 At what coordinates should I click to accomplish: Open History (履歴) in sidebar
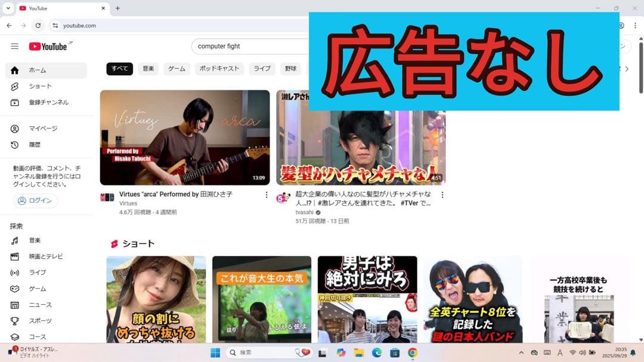point(46,145)
